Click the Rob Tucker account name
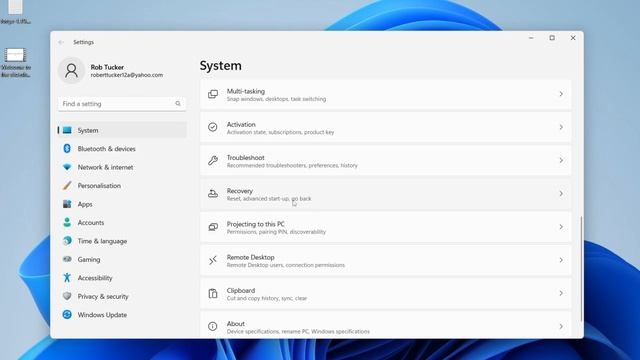 [x=107, y=67]
